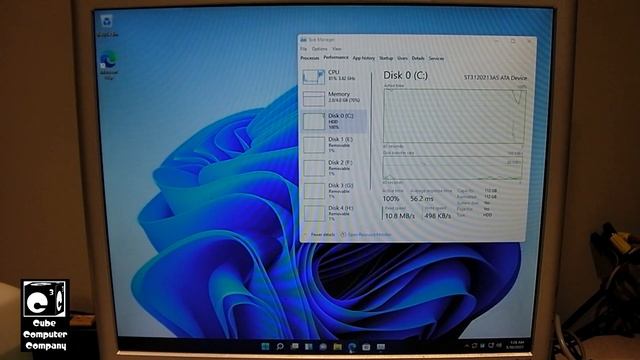Open Search from the taskbar
Screen dimensions: 640x360
[x=280, y=347]
